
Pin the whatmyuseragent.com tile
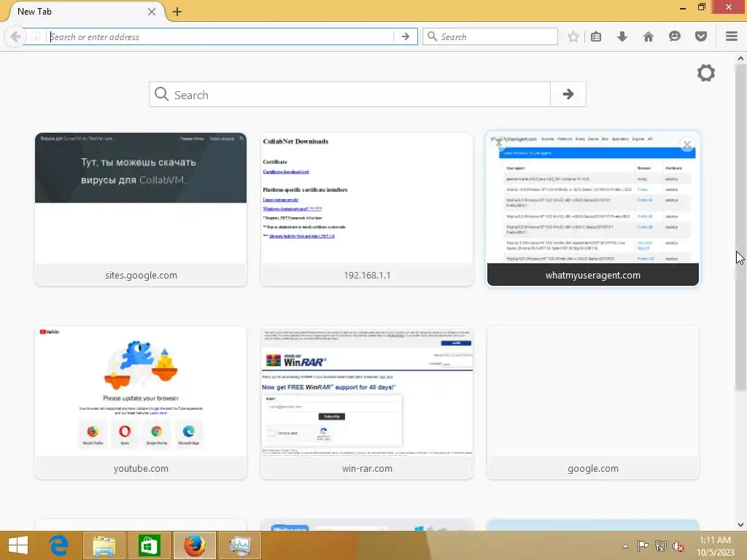point(499,143)
